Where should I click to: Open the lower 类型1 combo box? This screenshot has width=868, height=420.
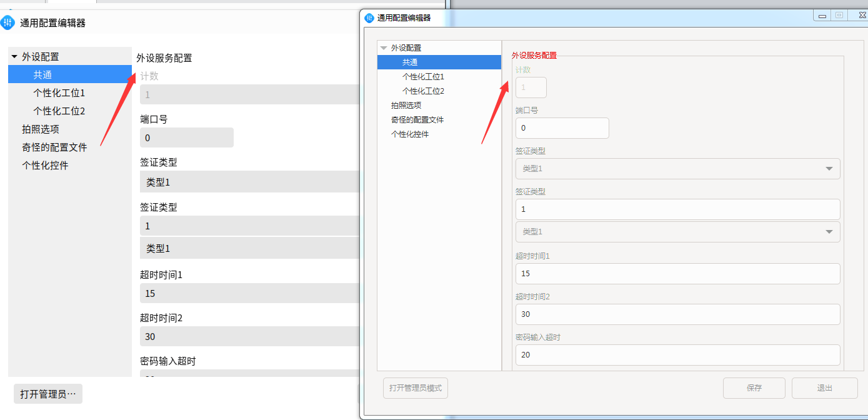(677, 232)
